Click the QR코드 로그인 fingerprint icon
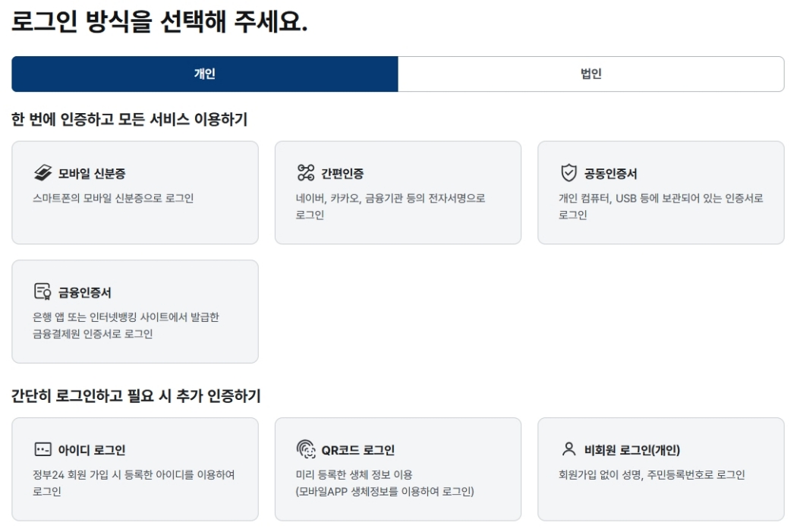 point(306,449)
